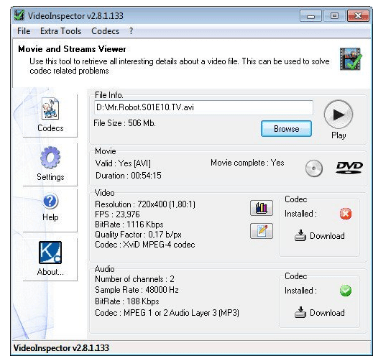Click the file path input field
The image size is (377, 362).
pos(203,107)
